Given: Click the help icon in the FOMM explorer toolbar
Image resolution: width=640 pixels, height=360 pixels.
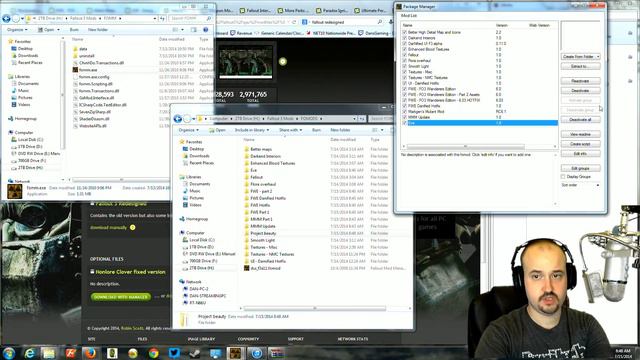Looking at the screenshot, I should [x=206, y=30].
